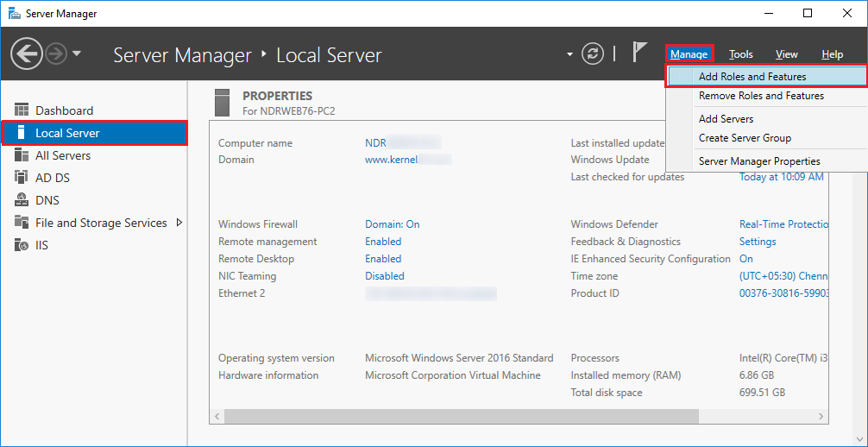The image size is (868, 447).
Task: Open the navigation history dropdown arrow
Action: coord(77,54)
